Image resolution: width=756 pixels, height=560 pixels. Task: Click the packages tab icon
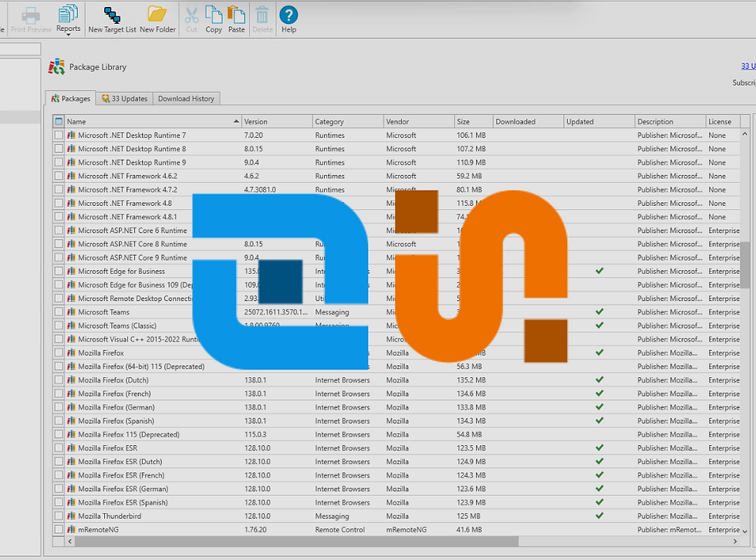point(55,98)
